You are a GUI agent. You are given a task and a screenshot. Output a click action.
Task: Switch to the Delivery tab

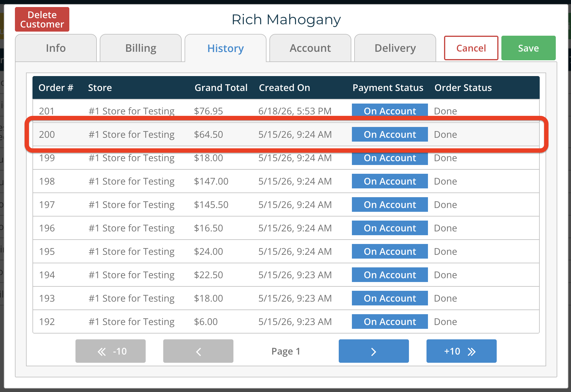coord(395,48)
